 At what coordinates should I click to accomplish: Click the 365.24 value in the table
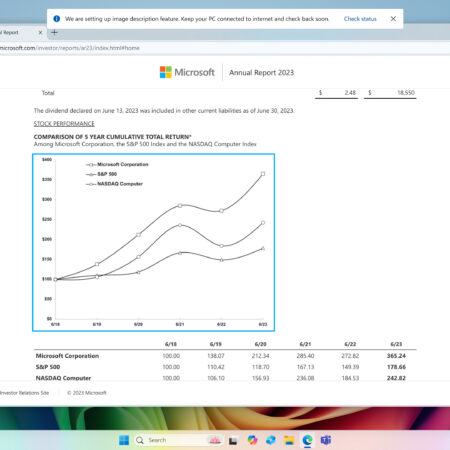pos(396,356)
